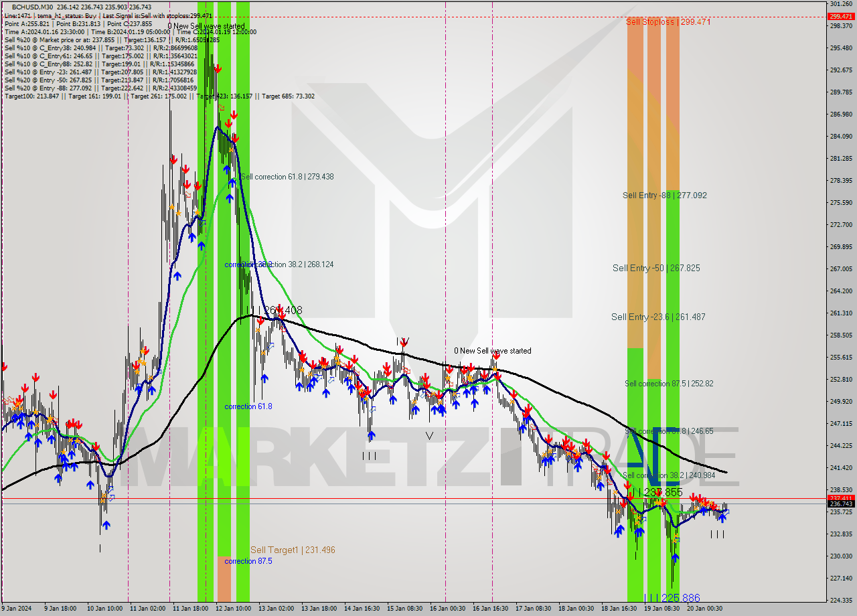Click the 289.780 price axis value
The image size is (857, 616).
pos(842,92)
